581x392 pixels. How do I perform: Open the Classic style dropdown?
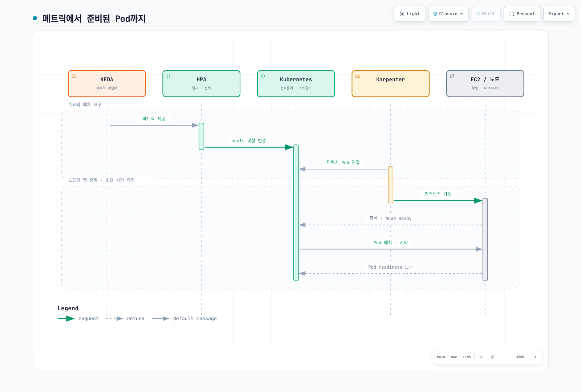448,14
